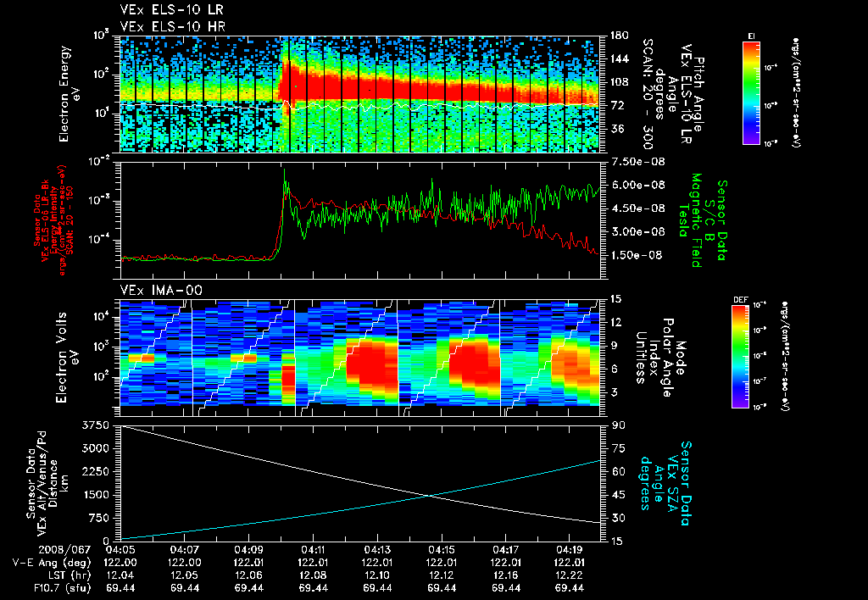Click the "04:19" time tick label
868x600 pixels.
570,550
